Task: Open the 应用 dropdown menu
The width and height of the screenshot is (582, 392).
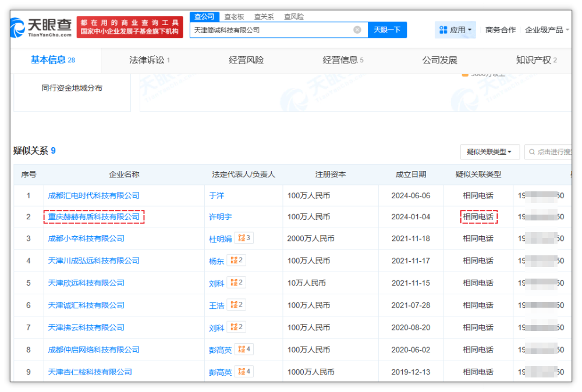Action: click(x=456, y=30)
